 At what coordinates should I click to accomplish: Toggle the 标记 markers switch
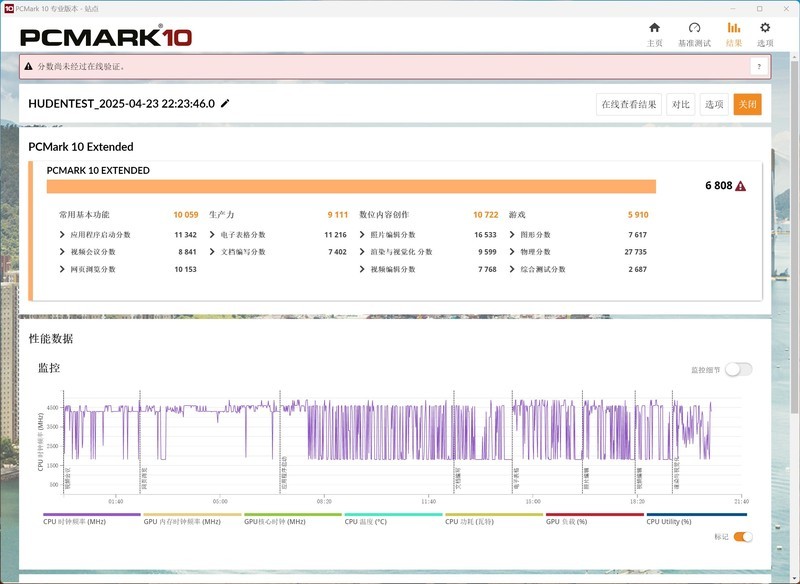tap(743, 537)
